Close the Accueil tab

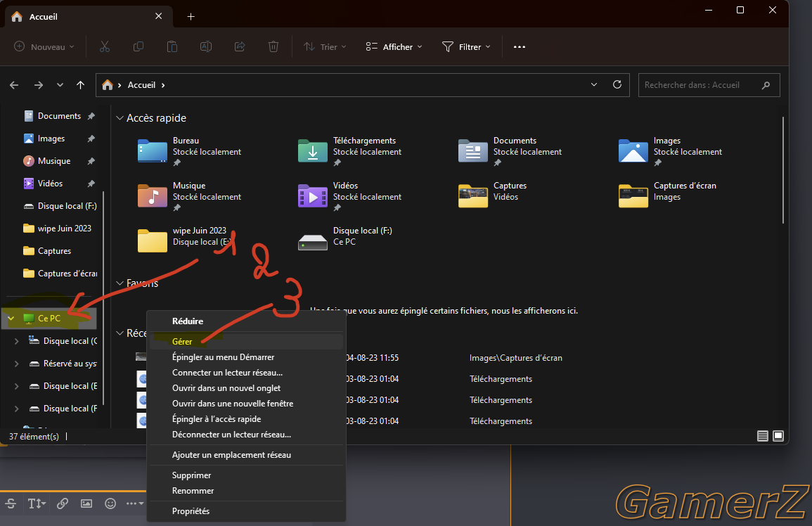(158, 16)
